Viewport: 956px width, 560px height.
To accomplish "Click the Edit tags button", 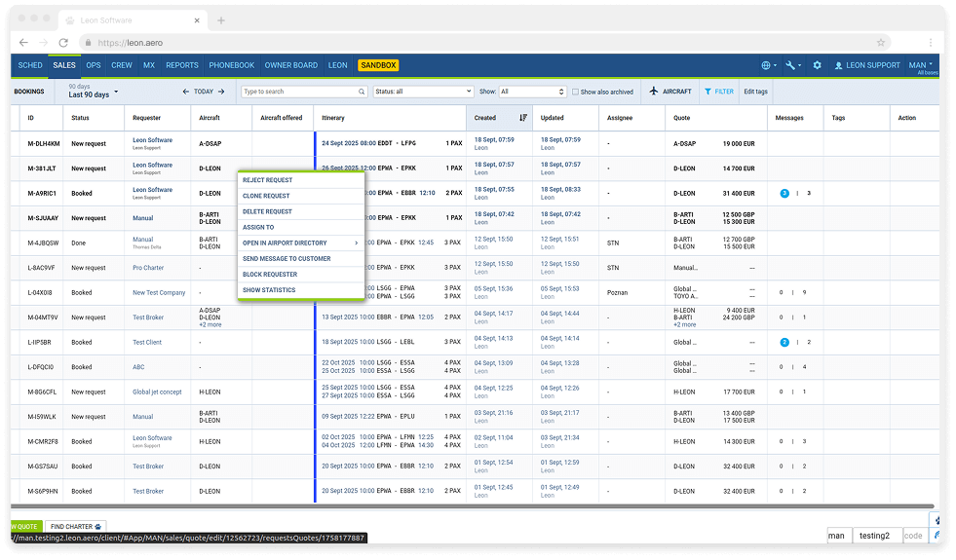I will click(x=755, y=92).
